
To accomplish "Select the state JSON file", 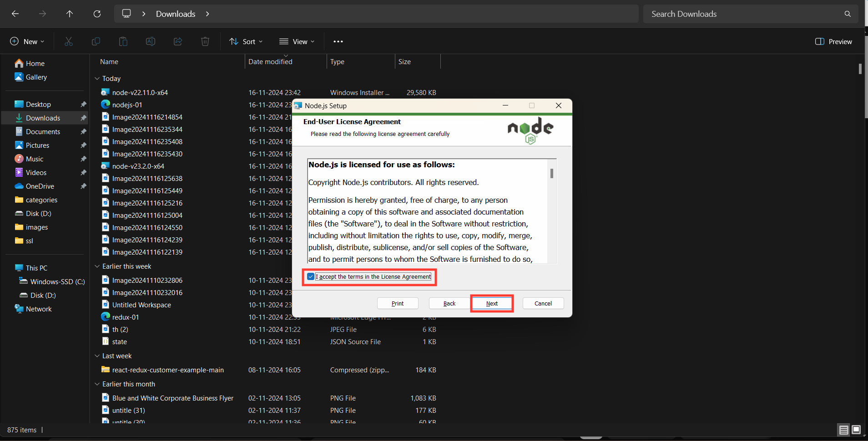I will (x=120, y=341).
